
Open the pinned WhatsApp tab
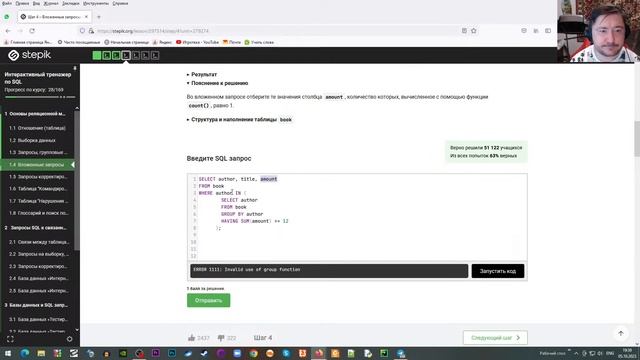[x=7, y=17]
